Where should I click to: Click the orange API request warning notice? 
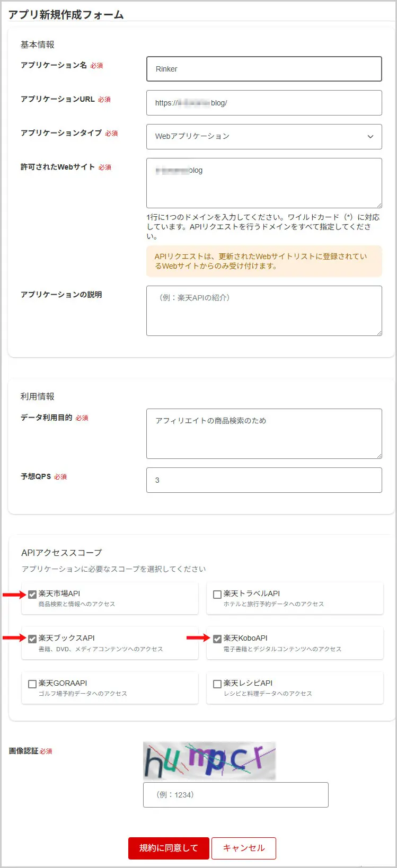coord(263,262)
